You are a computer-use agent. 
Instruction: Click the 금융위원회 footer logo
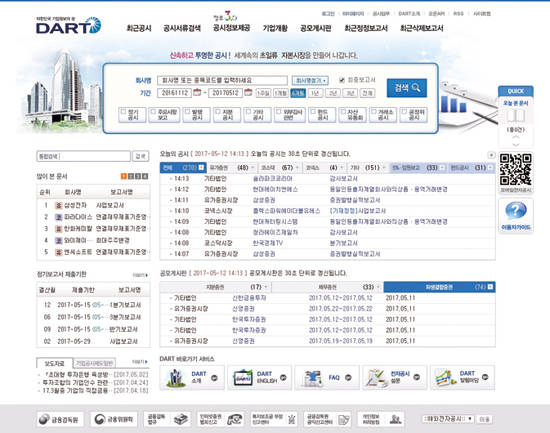[114, 419]
